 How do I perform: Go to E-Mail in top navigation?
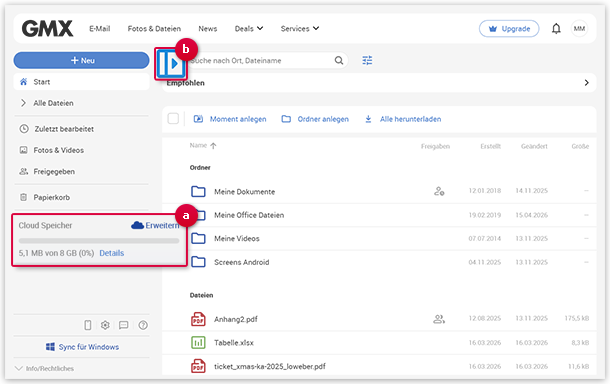[100, 28]
